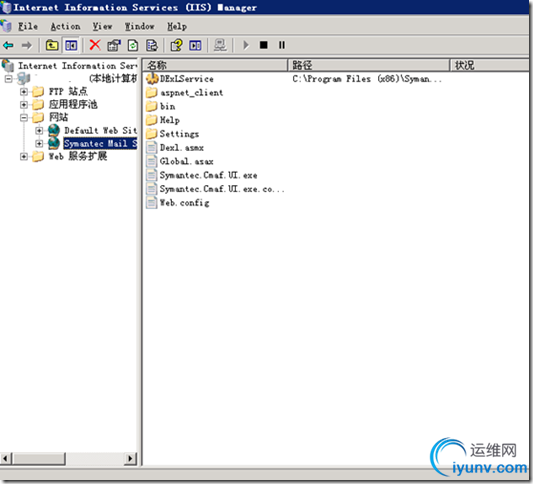Open the Properties toolbar icon
Screen dimensions: 533x484
click(114, 45)
